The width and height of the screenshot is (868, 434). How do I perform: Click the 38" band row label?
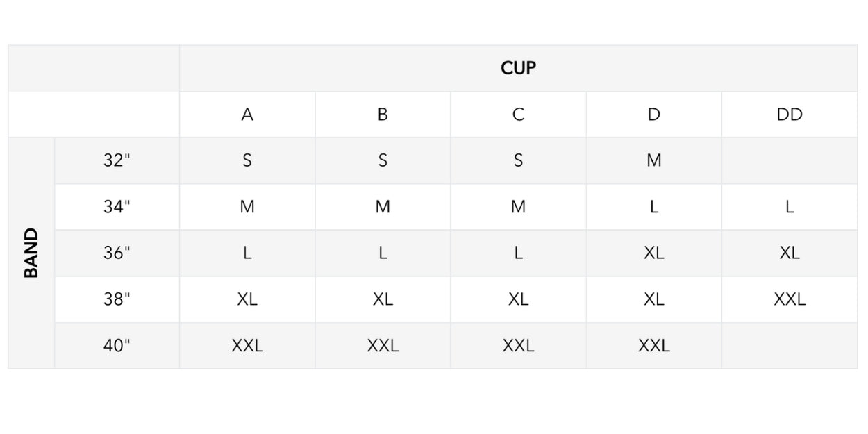point(117,299)
